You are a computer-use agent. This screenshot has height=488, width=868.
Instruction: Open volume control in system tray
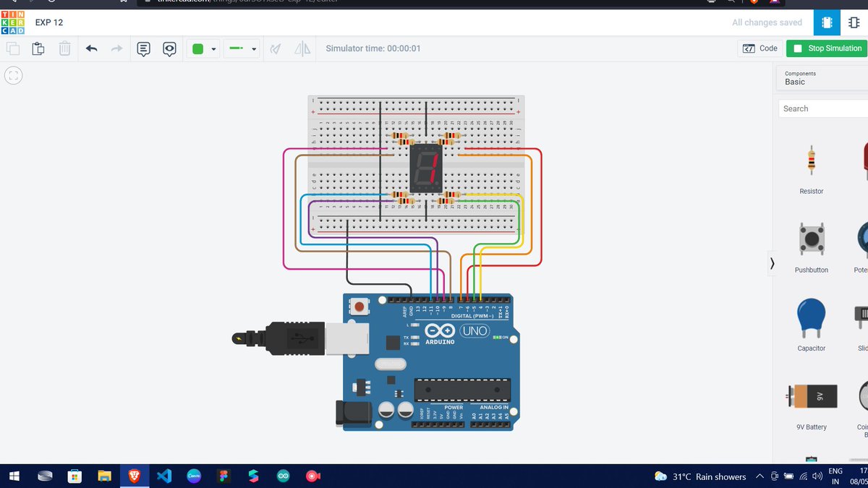tap(817, 476)
